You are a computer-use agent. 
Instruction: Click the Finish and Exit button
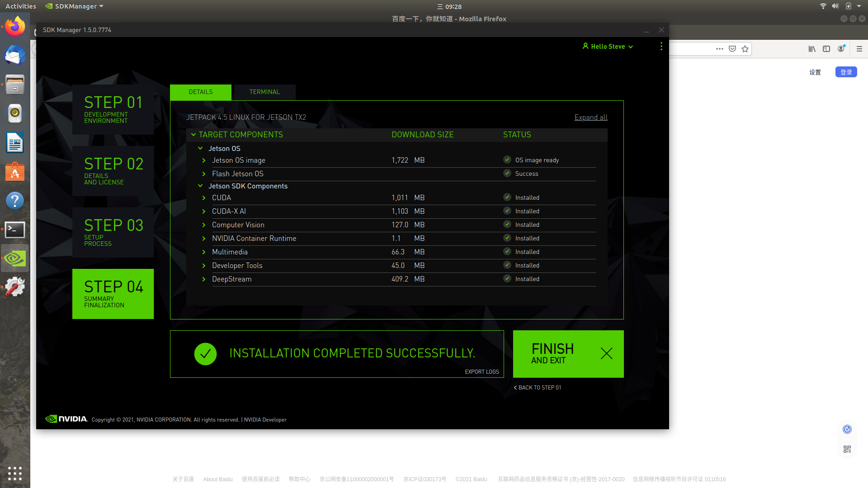point(568,354)
